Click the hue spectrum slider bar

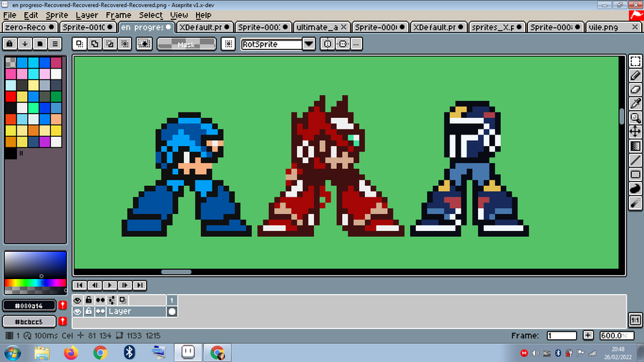coord(35,283)
